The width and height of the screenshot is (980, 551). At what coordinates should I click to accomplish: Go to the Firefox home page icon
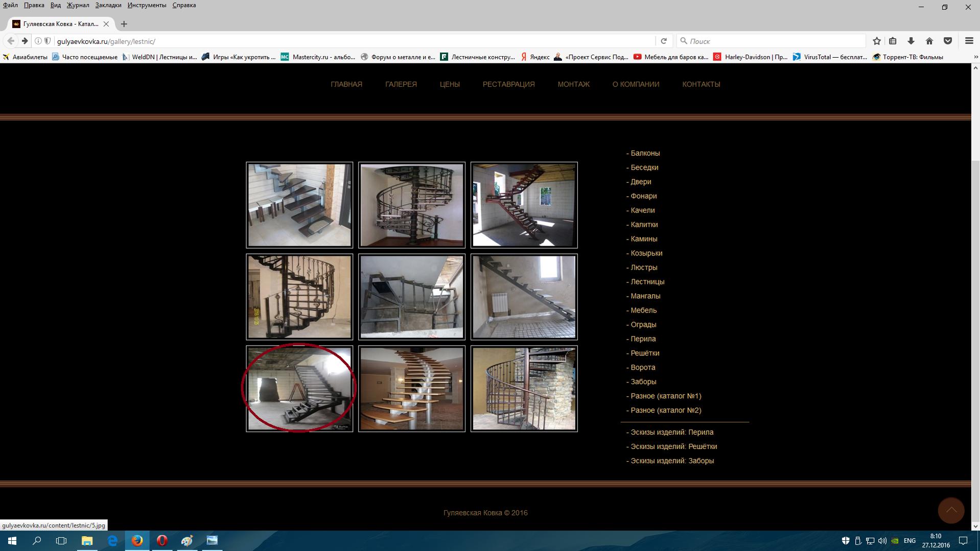point(929,41)
